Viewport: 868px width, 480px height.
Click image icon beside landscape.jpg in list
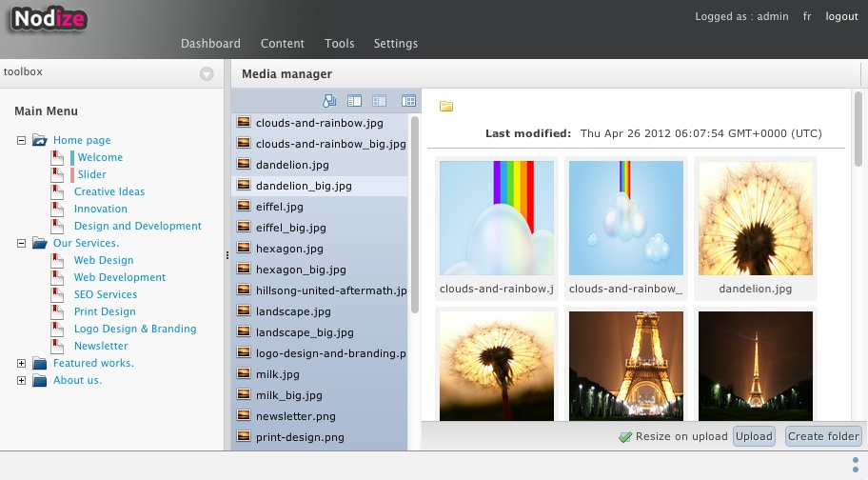[x=244, y=311]
